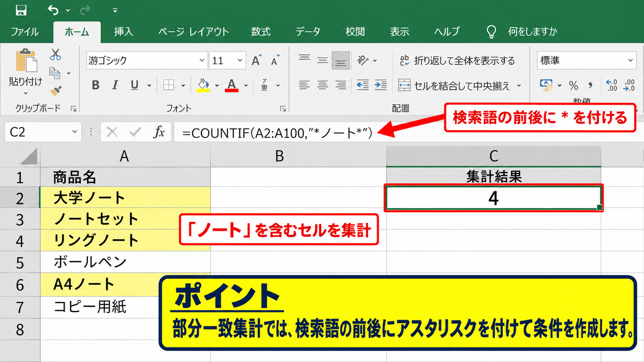Decrease the indent level

point(362,85)
